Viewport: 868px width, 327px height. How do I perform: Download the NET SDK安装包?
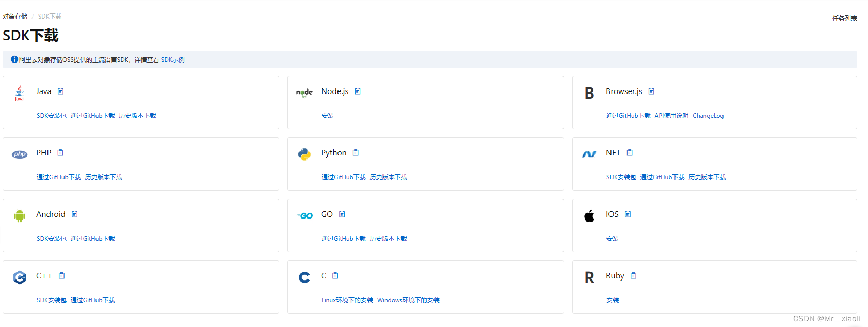pyautogui.click(x=621, y=177)
